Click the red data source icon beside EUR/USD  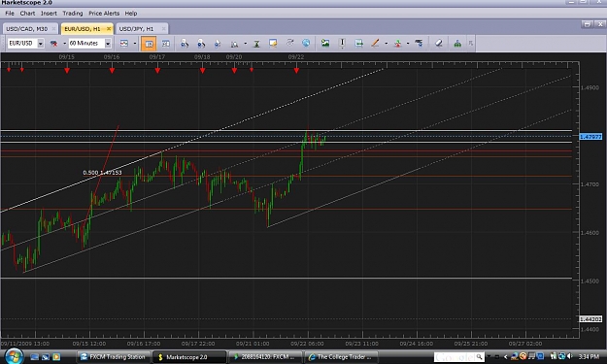pos(53,44)
